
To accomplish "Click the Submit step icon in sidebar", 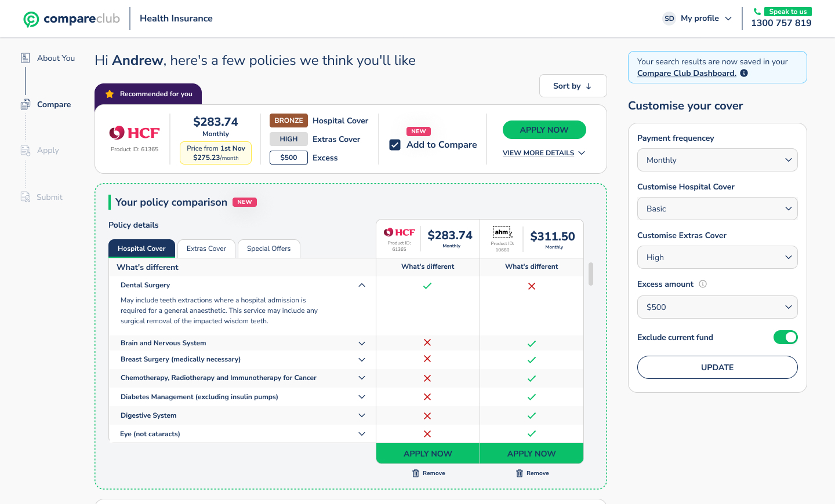I will click(24, 197).
